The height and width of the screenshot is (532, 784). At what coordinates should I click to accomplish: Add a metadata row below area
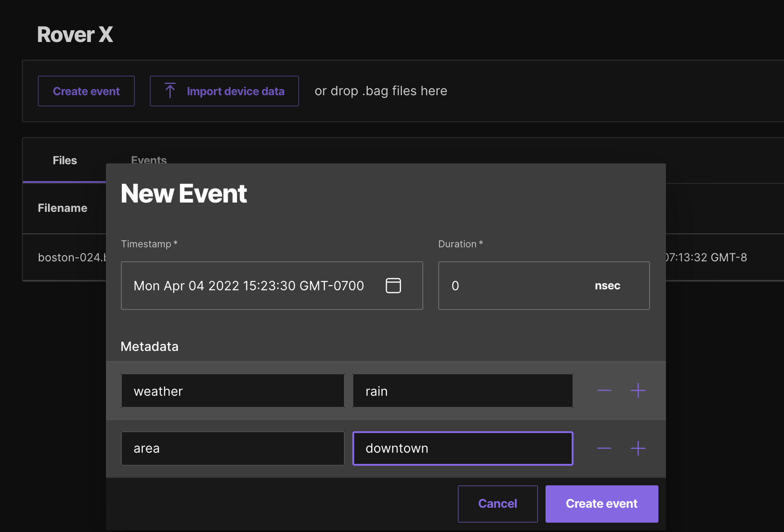click(x=638, y=448)
